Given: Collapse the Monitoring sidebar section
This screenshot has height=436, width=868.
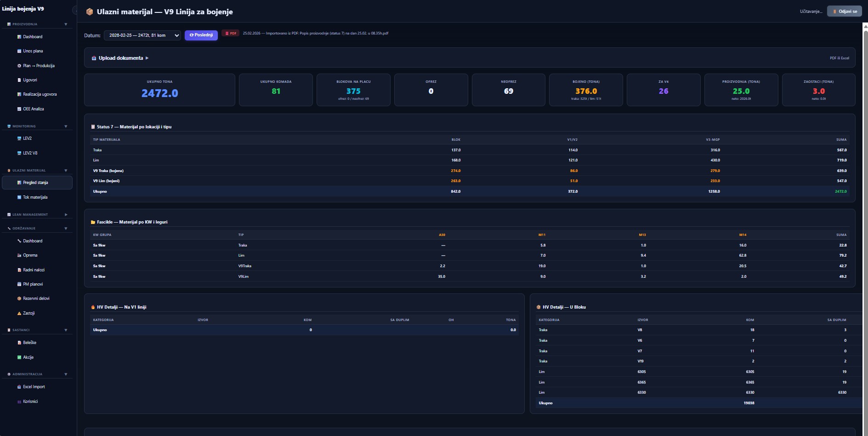Looking at the screenshot, I should [66, 126].
